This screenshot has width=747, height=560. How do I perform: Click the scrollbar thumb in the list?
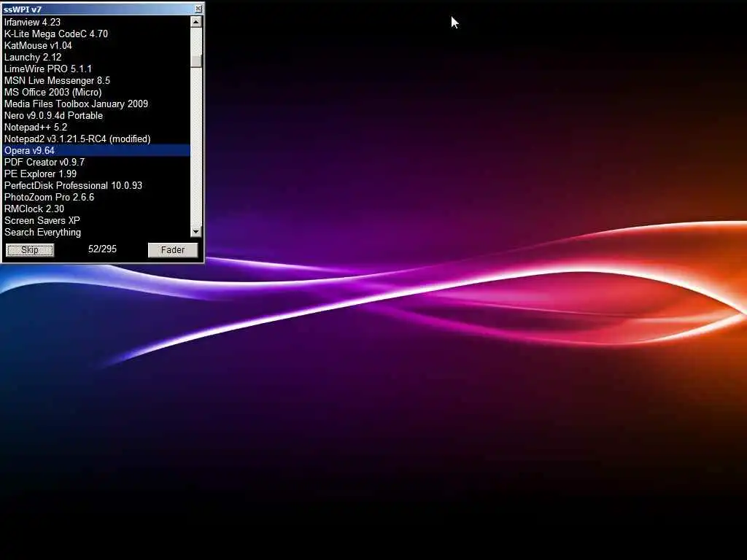click(x=196, y=61)
